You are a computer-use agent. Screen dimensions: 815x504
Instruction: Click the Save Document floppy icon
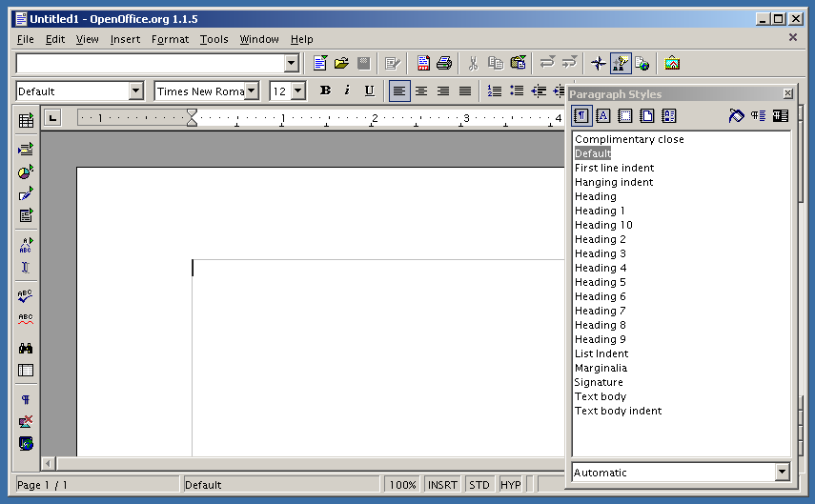(x=364, y=64)
